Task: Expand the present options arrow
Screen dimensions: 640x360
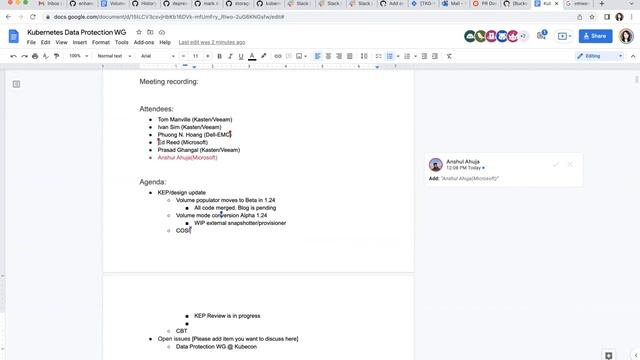Action: (x=570, y=36)
